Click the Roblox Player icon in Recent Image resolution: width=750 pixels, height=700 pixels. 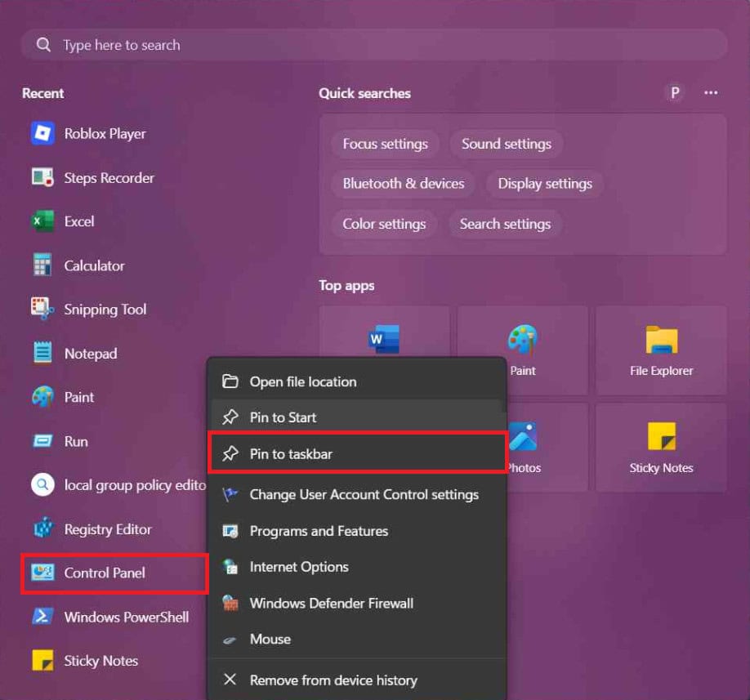point(42,133)
